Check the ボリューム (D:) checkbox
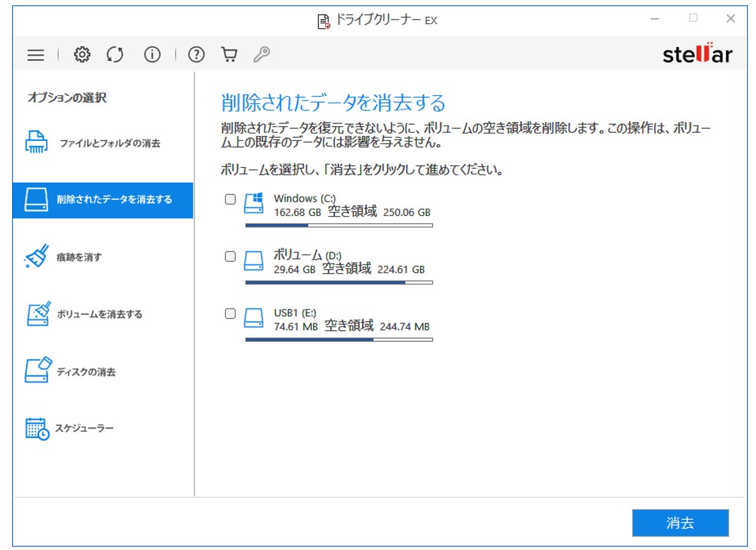 click(231, 256)
